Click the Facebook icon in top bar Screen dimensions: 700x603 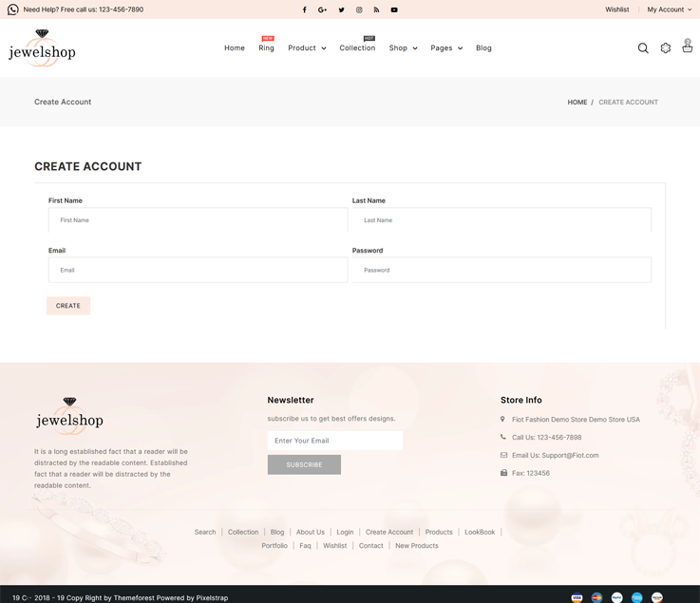tap(305, 9)
